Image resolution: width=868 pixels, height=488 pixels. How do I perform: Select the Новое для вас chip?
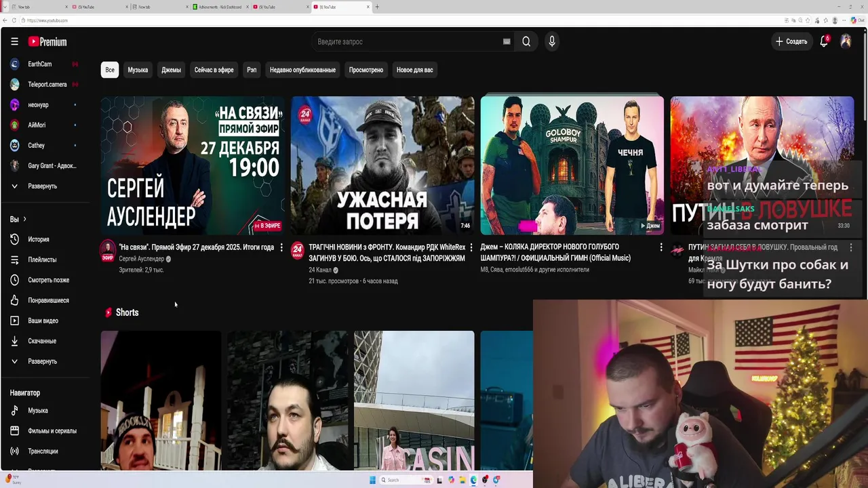pos(414,70)
